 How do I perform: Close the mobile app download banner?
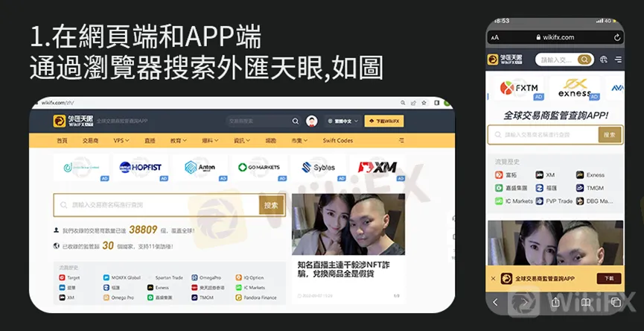pos(494,278)
